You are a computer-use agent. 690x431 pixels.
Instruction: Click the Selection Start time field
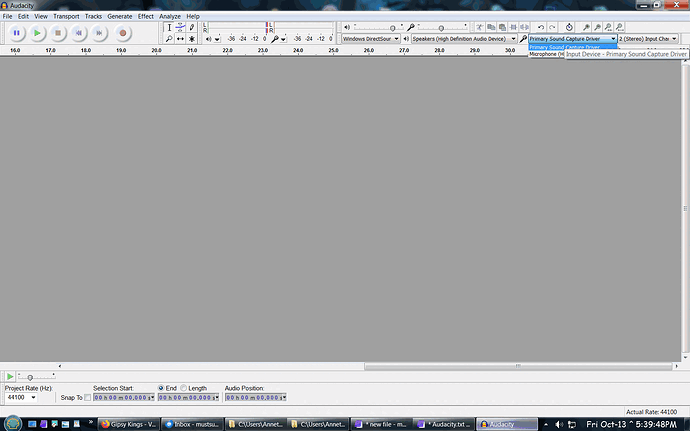click(x=124, y=398)
